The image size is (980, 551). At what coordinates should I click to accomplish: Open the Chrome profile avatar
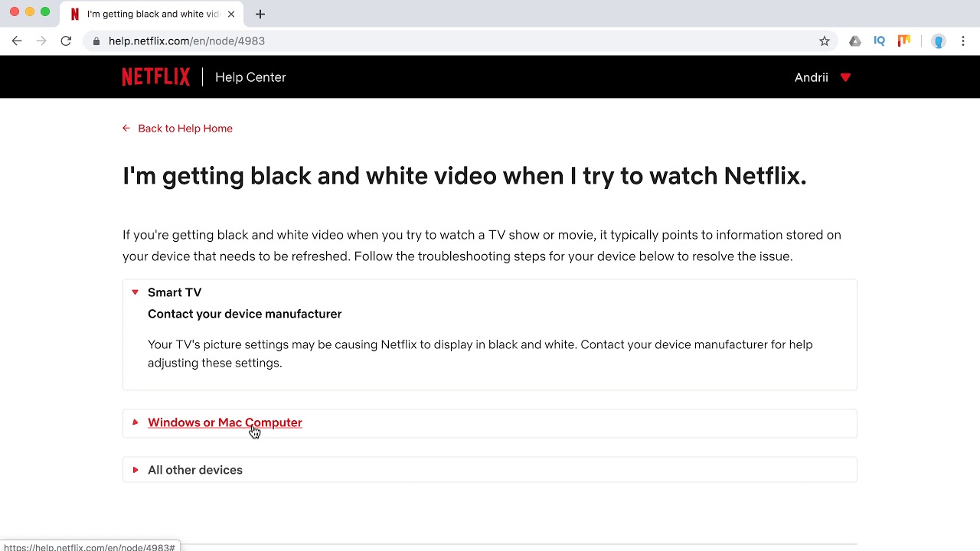tap(939, 41)
